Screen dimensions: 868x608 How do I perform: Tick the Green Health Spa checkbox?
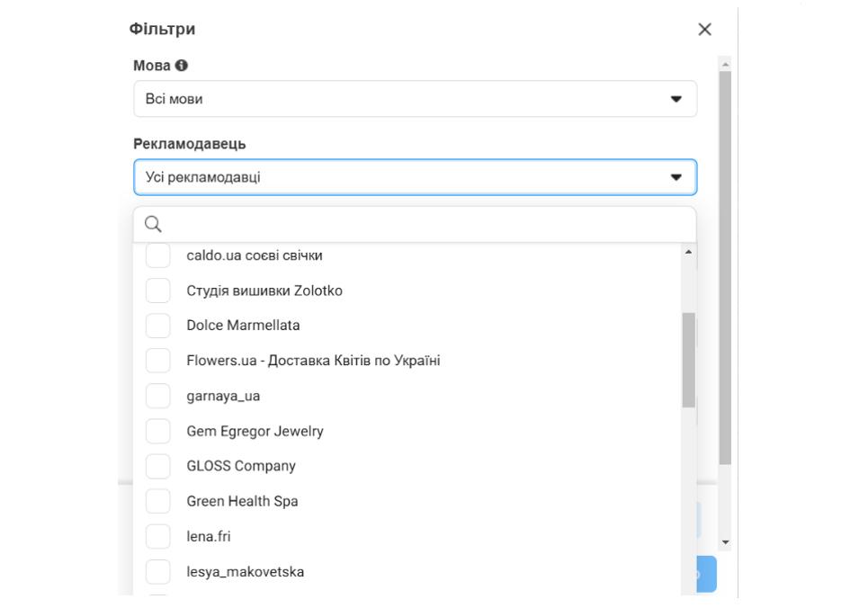tap(157, 501)
